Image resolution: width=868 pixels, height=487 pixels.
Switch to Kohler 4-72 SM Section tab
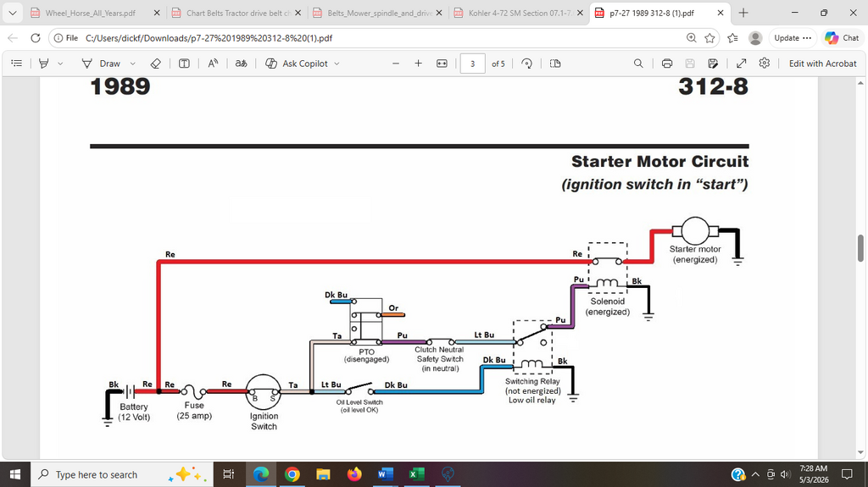(x=520, y=13)
